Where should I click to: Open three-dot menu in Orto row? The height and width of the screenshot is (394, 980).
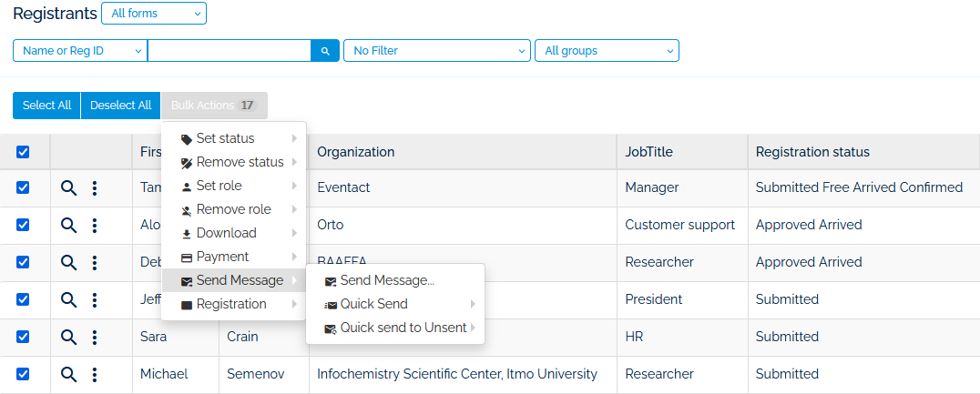point(95,225)
